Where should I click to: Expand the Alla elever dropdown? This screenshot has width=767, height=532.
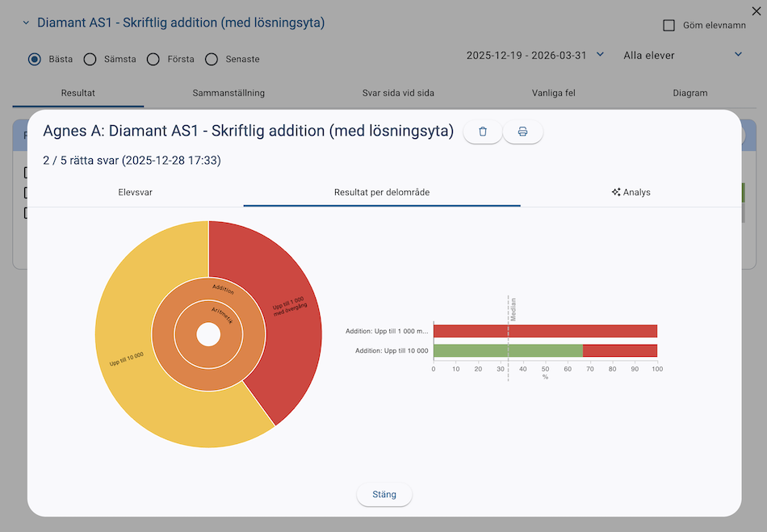682,55
